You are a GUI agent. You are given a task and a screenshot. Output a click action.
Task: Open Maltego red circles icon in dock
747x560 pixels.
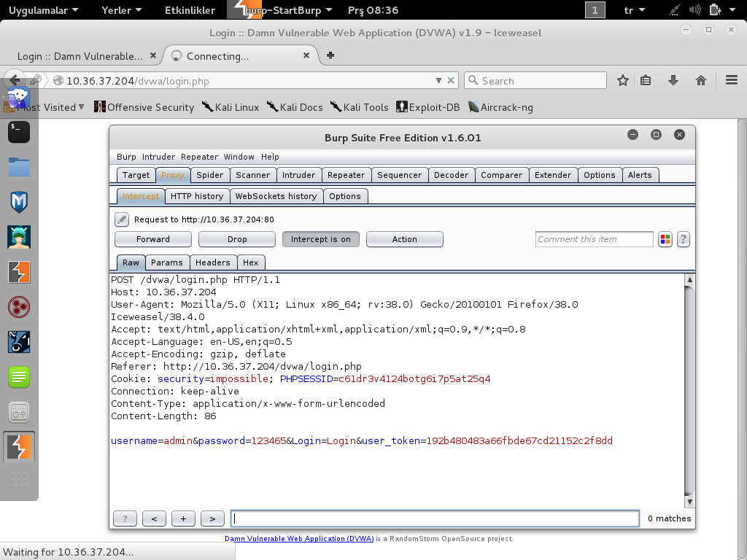pos(19,307)
